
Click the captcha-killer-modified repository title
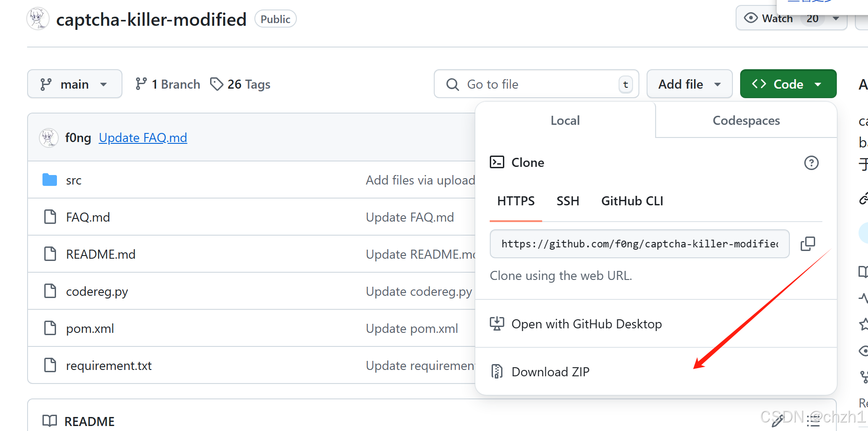pyautogui.click(x=151, y=19)
